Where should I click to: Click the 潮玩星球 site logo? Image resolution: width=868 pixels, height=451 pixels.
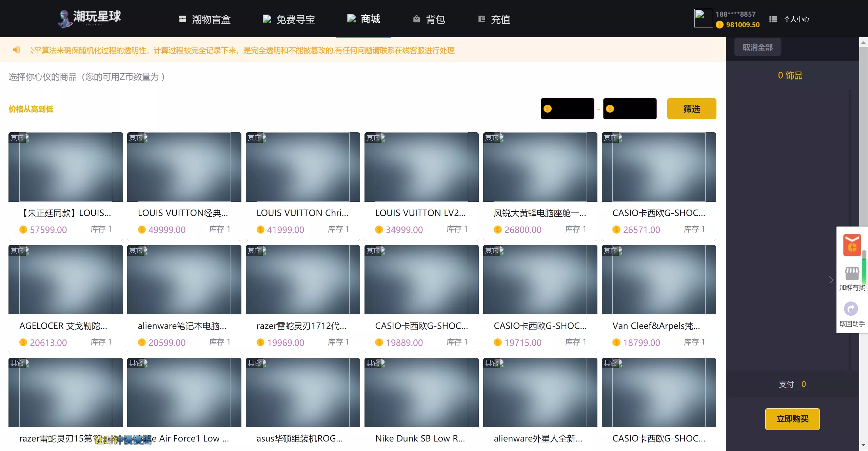click(x=90, y=18)
